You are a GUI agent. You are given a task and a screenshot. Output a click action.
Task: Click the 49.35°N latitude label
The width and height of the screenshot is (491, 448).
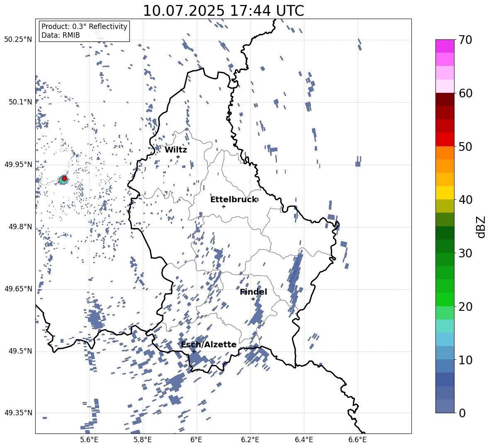coord(18,413)
